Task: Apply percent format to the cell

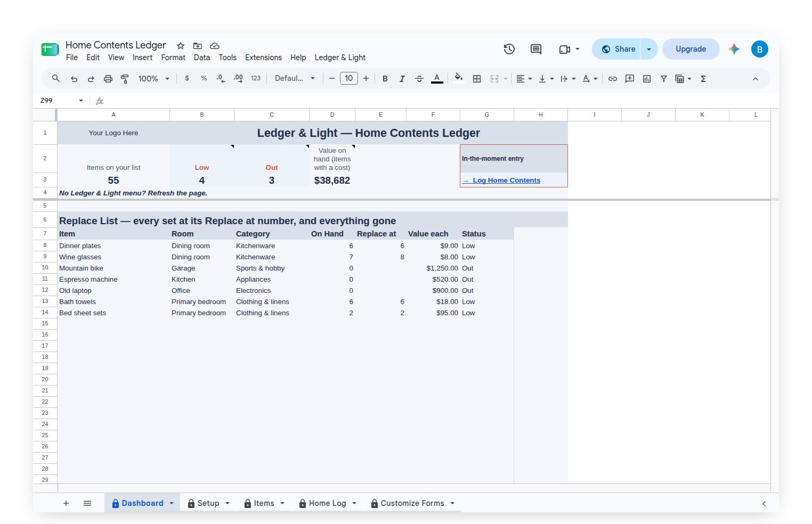Action: pyautogui.click(x=204, y=78)
